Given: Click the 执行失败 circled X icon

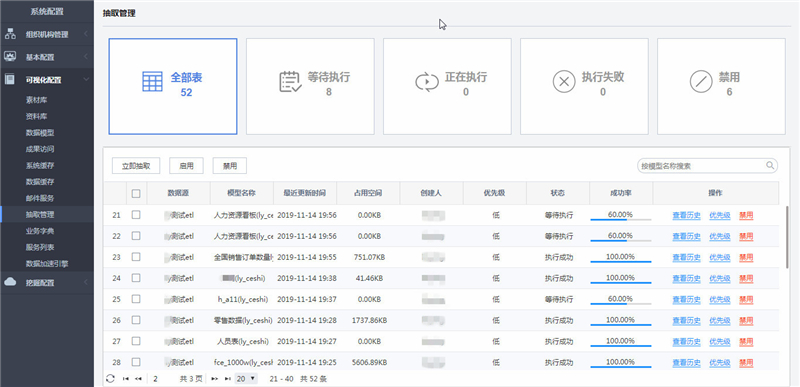Looking at the screenshot, I should point(564,82).
